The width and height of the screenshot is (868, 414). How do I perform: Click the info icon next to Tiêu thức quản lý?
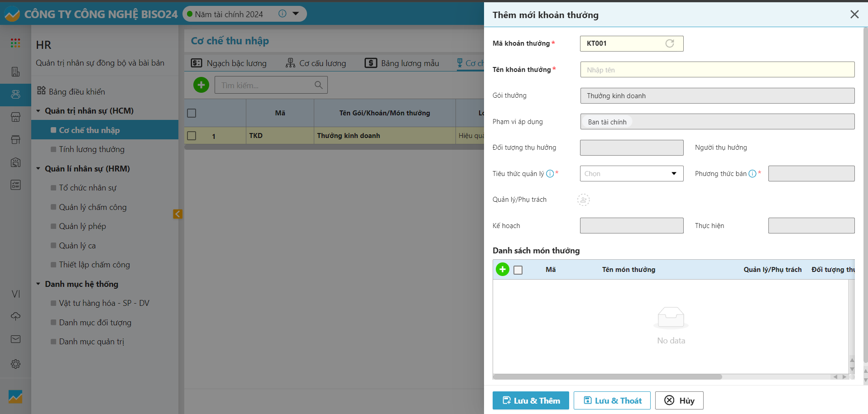pos(550,174)
